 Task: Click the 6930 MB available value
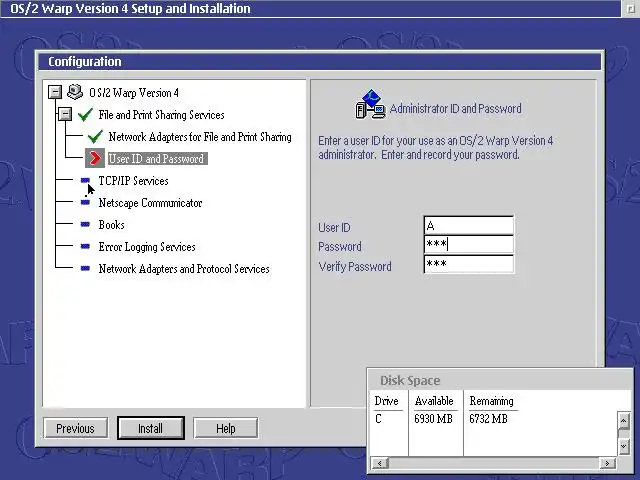(433, 419)
